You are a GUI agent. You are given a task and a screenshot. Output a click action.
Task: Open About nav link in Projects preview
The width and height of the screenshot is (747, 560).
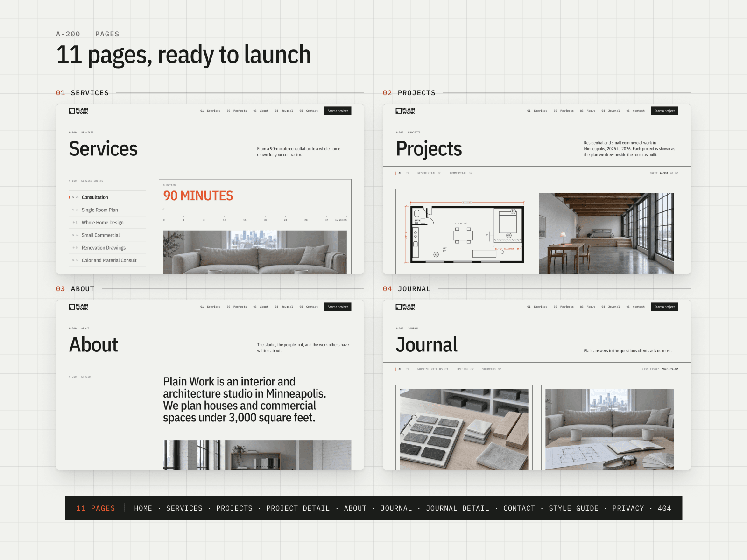click(588, 111)
